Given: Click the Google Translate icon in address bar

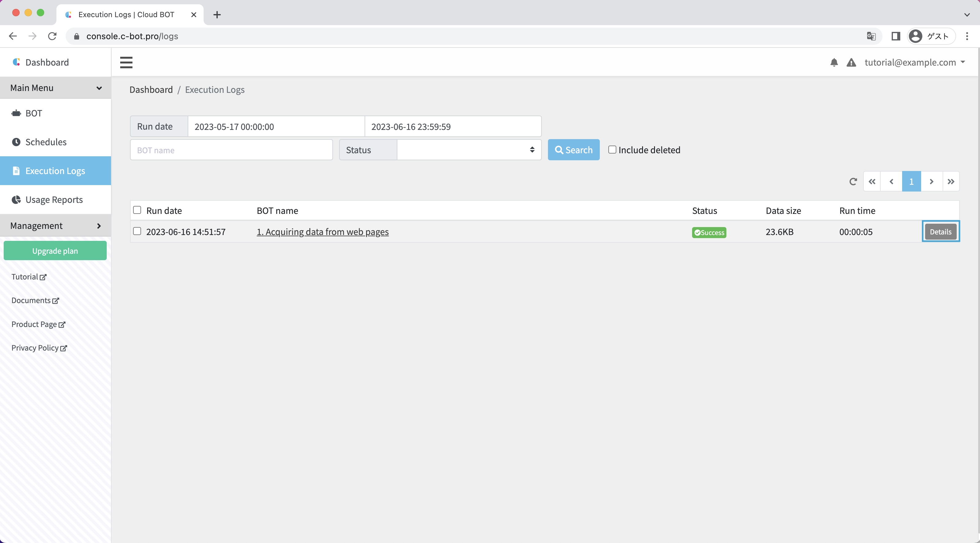Looking at the screenshot, I should [871, 36].
